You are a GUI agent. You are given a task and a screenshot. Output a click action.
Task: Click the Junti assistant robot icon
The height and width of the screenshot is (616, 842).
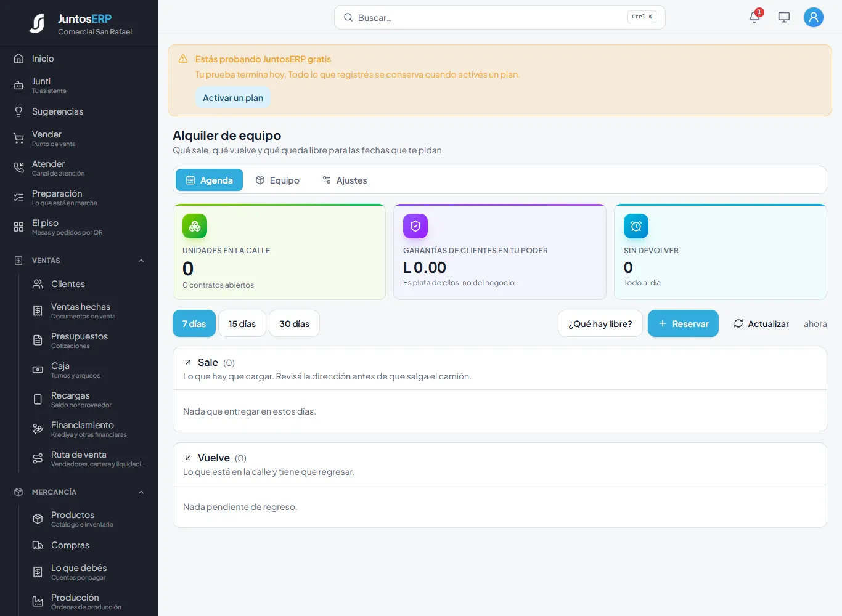click(x=18, y=85)
